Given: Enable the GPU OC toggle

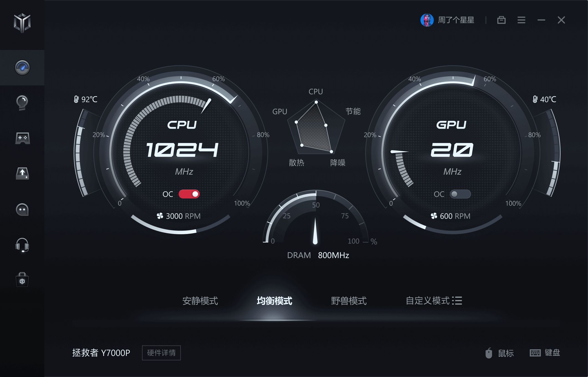Looking at the screenshot, I should click(460, 194).
